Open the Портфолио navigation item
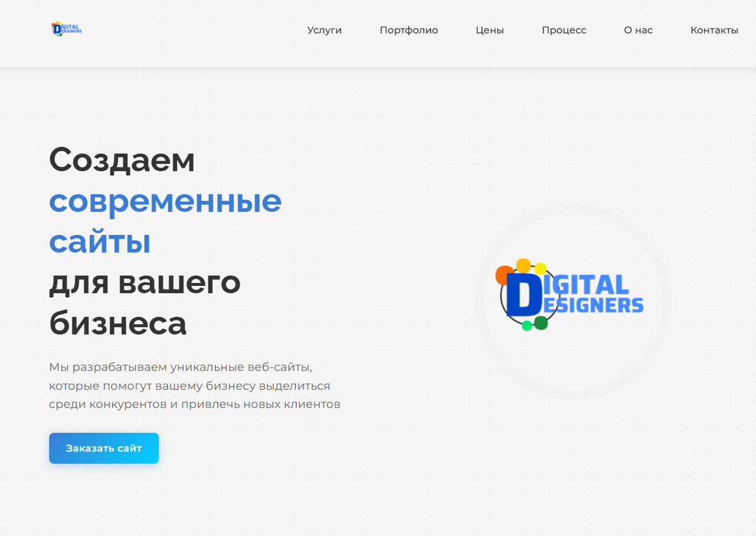 tap(408, 30)
